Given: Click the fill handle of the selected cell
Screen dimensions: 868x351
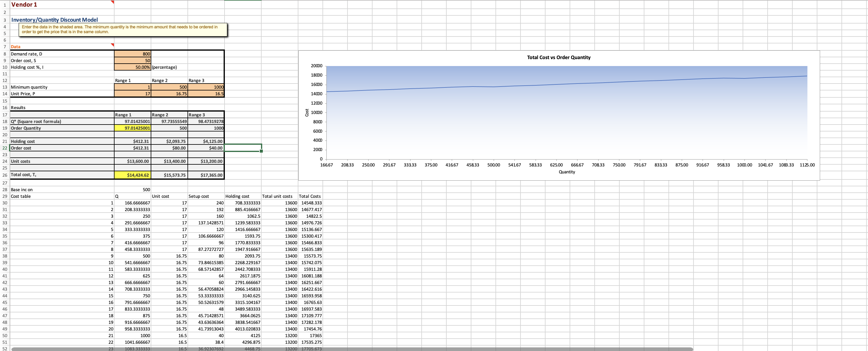Looking at the screenshot, I should [261, 151].
